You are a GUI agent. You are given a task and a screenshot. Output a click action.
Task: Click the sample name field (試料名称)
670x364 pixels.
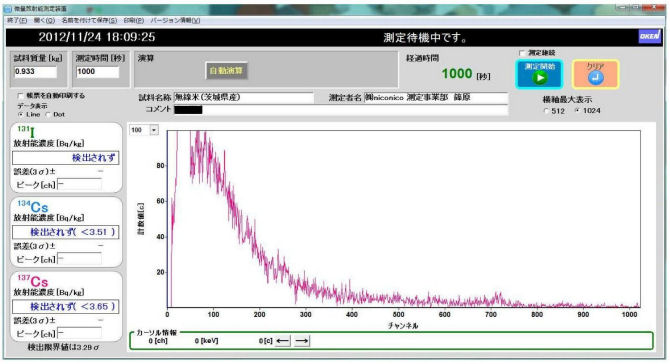[244, 97]
